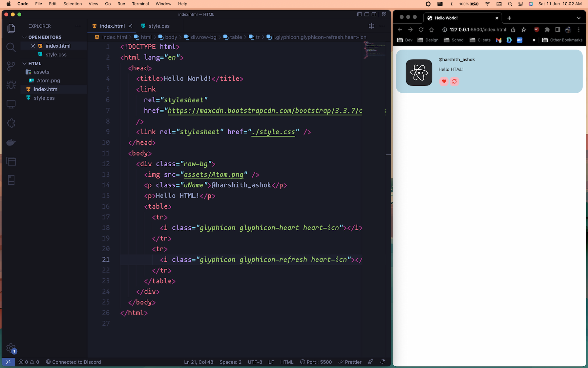Open the Search view in the activity bar
This screenshot has width=588, height=368.
pyautogui.click(x=11, y=47)
